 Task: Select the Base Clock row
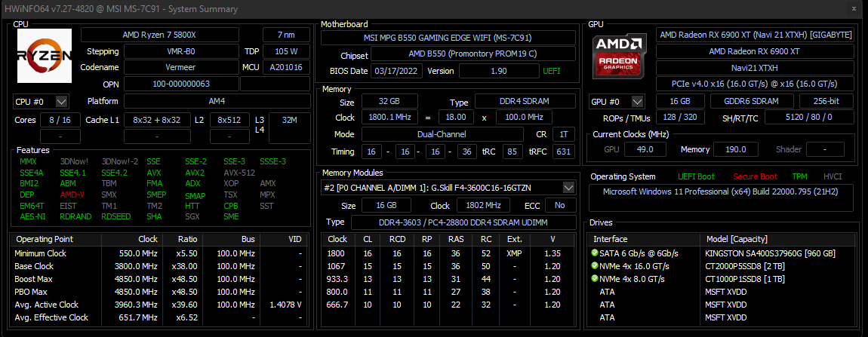point(159,266)
